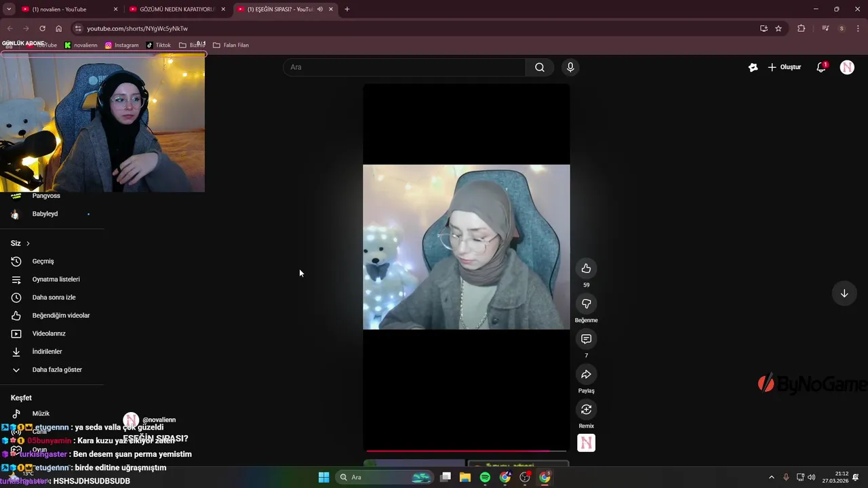Open the Chrome three-dot menu

click(858, 28)
